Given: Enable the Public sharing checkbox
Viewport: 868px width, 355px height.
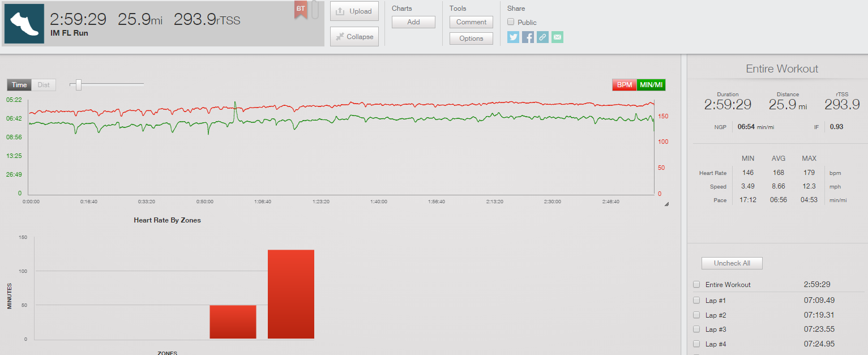Looking at the screenshot, I should [x=511, y=22].
